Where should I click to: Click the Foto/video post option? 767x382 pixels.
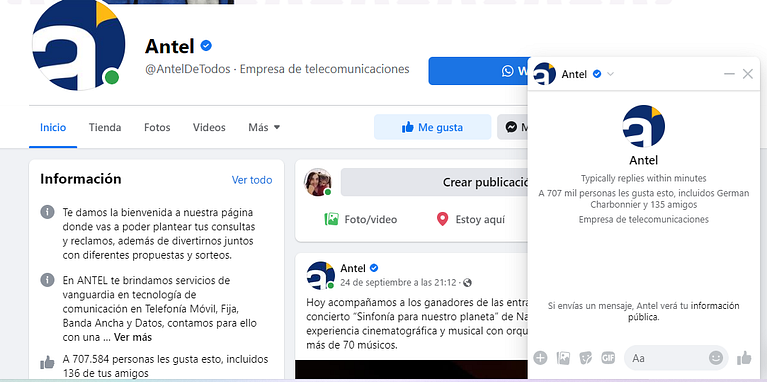click(x=361, y=220)
